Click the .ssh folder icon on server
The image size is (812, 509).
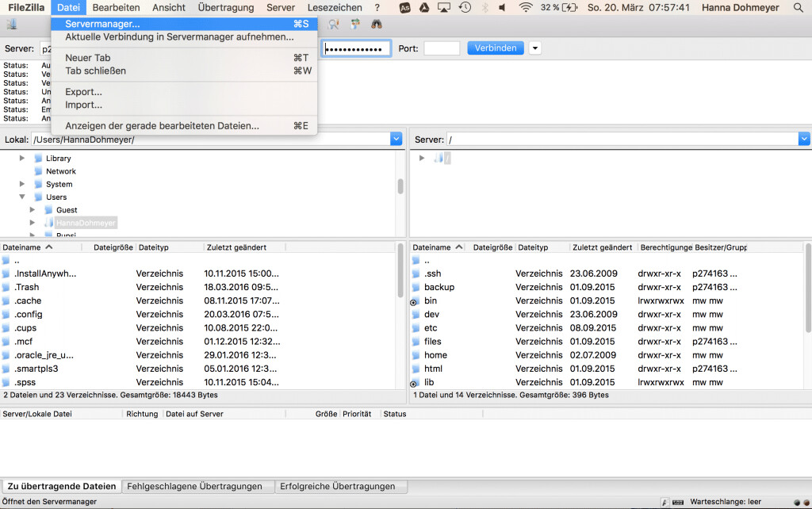416,274
